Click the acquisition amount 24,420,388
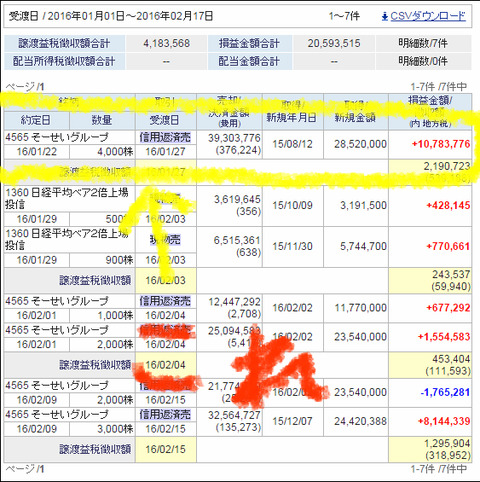The height and width of the screenshot is (482, 480). tap(360, 421)
